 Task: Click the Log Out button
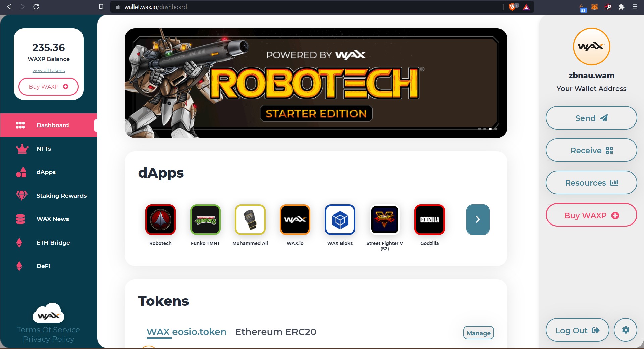pos(577,330)
